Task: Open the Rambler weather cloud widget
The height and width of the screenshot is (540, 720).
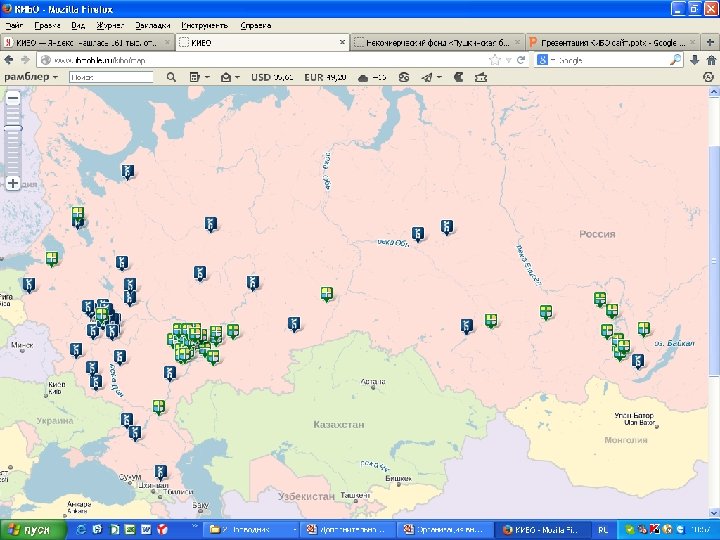Action: pos(371,78)
